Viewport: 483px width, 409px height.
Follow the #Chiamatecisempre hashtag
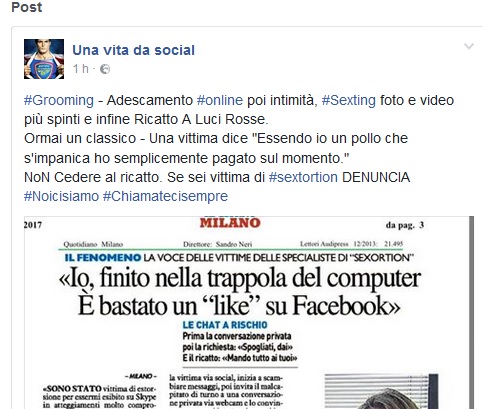(165, 196)
